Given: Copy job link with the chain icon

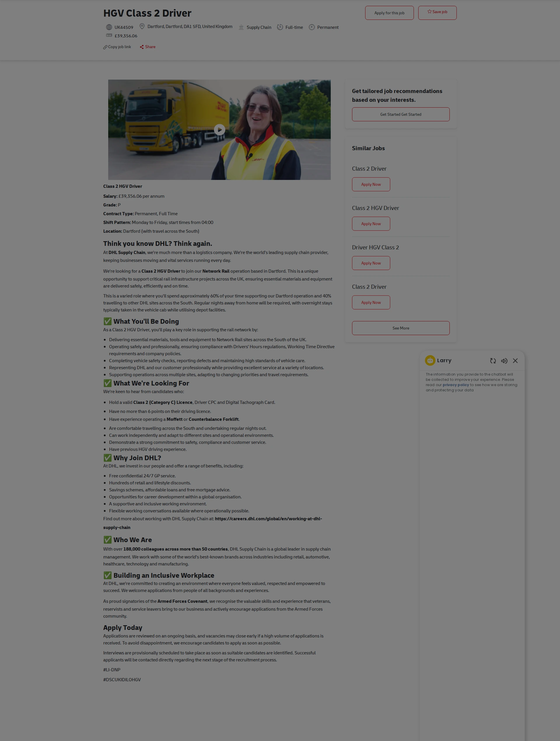Looking at the screenshot, I should point(117,47).
